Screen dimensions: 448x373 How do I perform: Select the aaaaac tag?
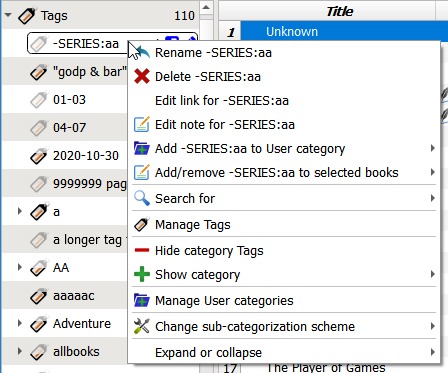pos(74,296)
